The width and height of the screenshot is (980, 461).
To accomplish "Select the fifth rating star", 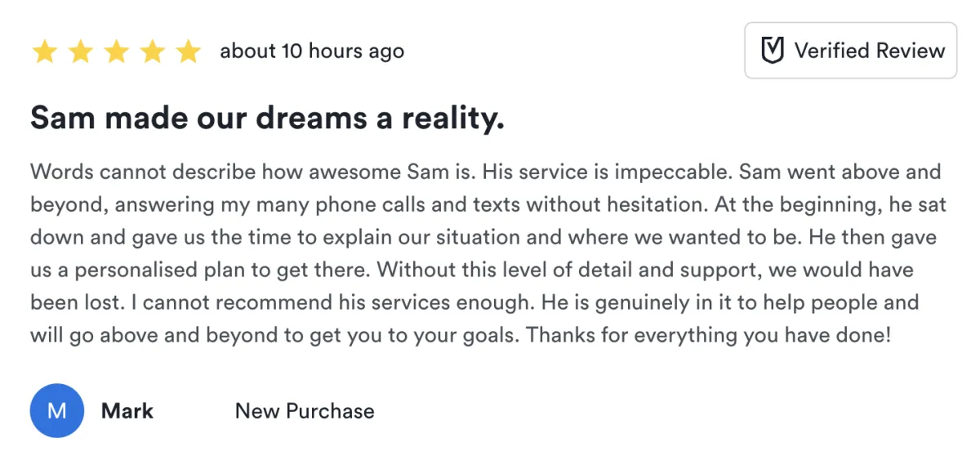I will point(188,52).
